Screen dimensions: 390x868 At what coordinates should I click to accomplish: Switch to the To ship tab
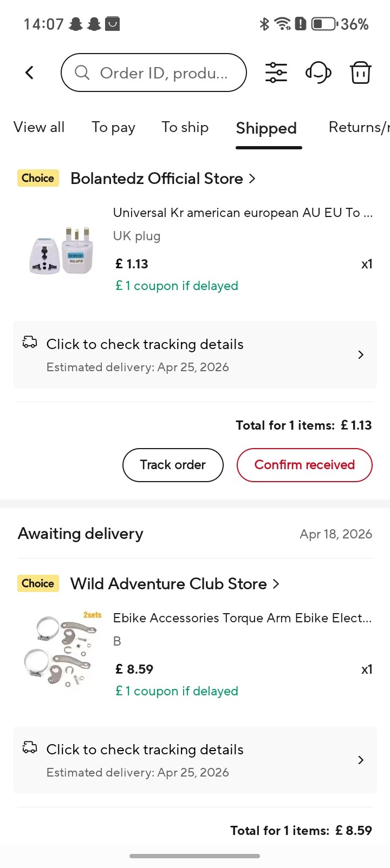click(x=185, y=128)
